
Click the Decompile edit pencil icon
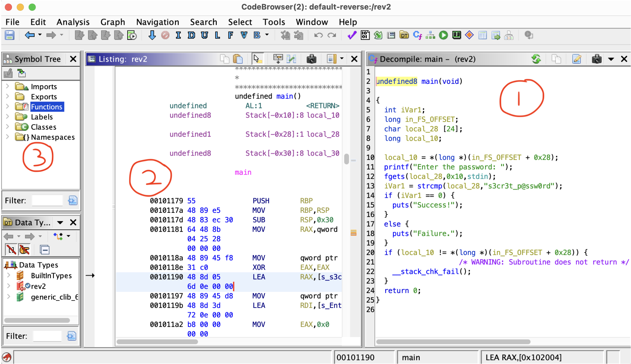point(577,59)
